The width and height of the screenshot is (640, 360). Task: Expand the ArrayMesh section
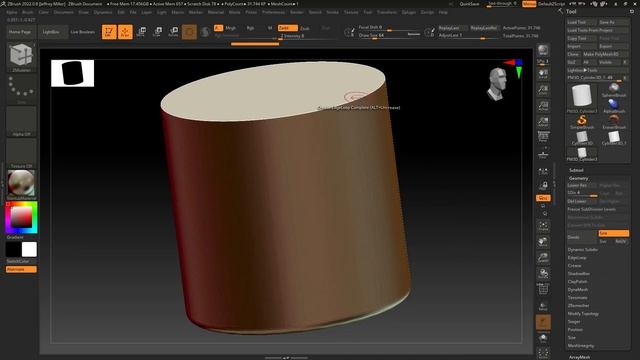click(579, 357)
